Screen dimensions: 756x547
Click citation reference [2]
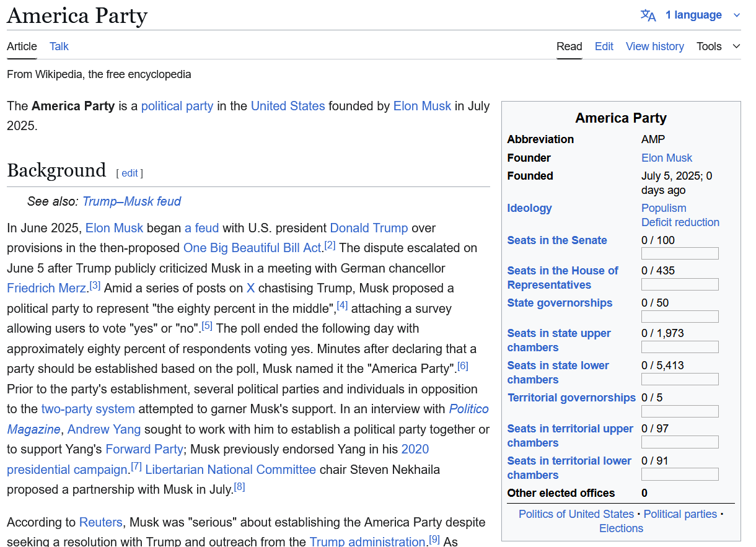pos(330,245)
